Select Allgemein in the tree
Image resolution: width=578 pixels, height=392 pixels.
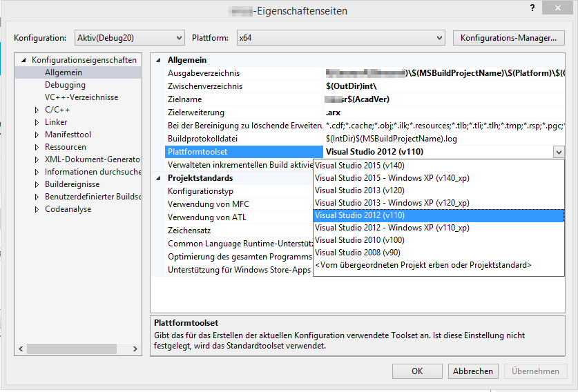click(x=64, y=72)
